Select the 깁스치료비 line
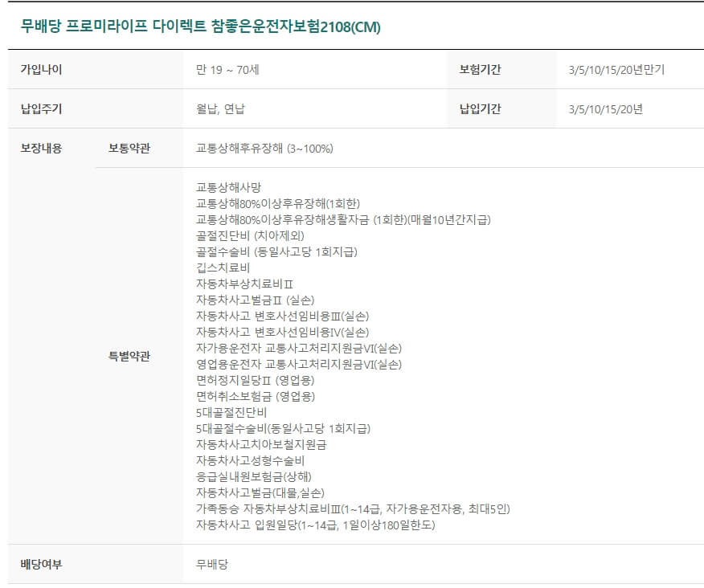 pos(223,268)
